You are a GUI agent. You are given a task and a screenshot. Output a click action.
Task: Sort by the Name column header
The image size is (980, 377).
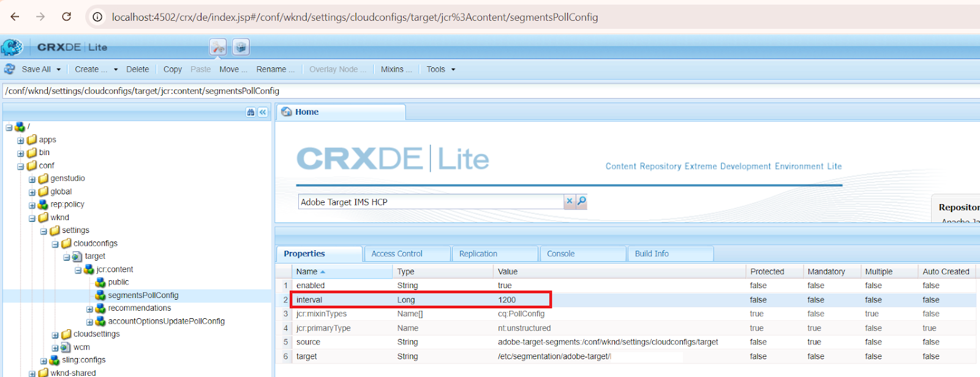tap(342, 272)
